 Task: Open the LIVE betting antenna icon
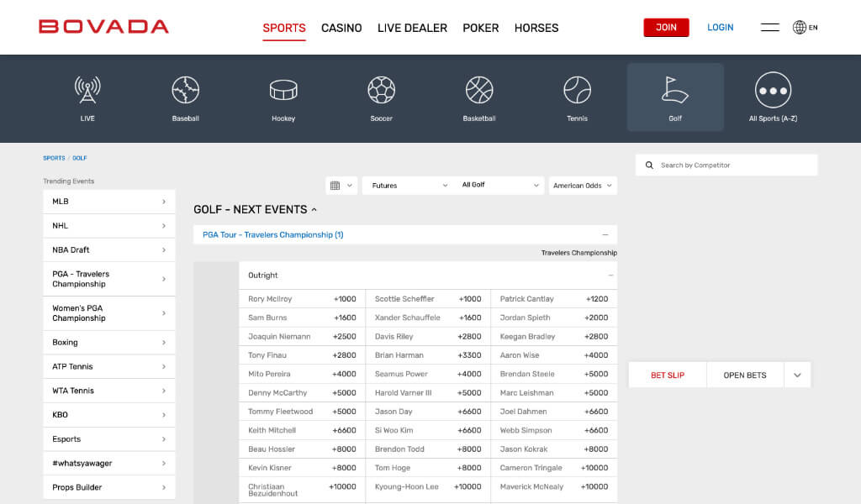point(87,90)
